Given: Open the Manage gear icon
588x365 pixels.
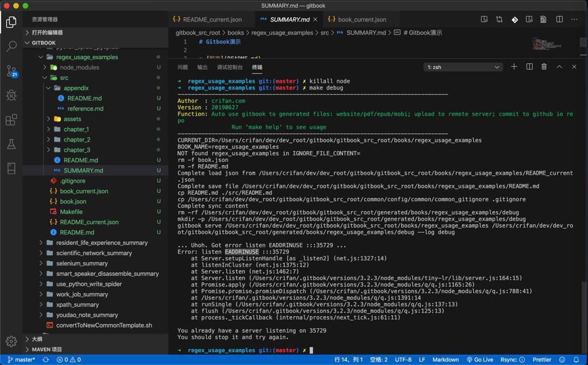Looking at the screenshot, I should click(11, 341).
